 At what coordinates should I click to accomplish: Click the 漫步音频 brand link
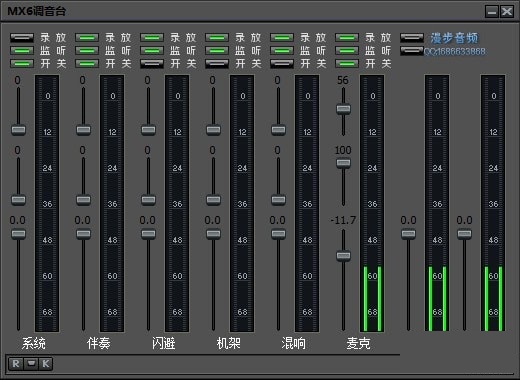point(454,38)
